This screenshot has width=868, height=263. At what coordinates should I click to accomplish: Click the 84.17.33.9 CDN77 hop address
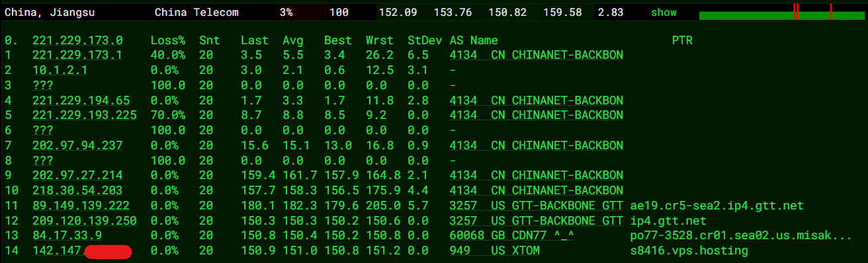[67, 235]
